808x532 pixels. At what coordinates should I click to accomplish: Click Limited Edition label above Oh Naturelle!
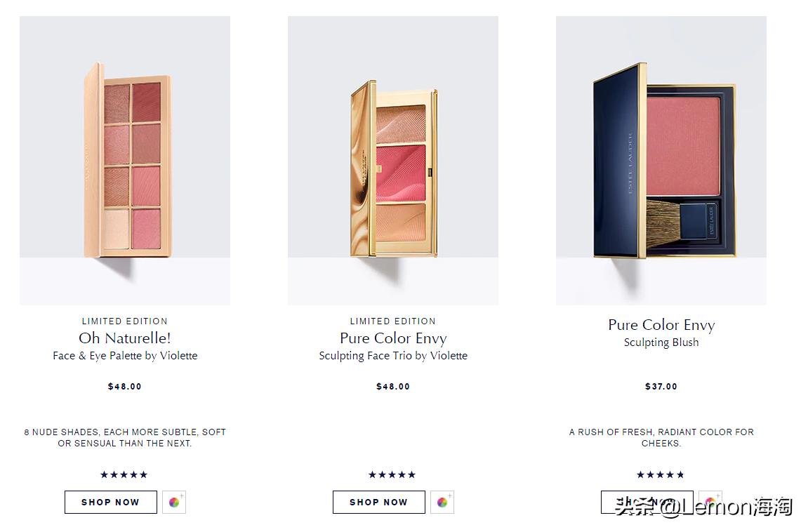tap(125, 321)
